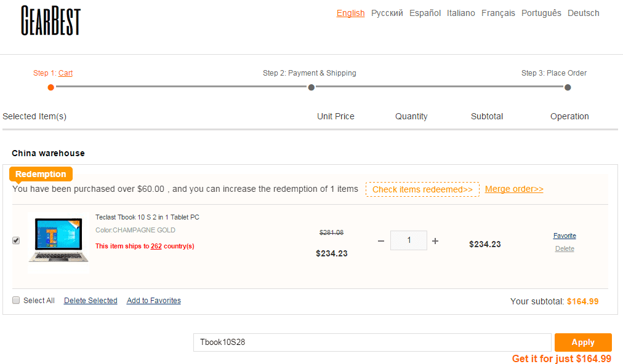Click the Apply coupon button
Viewport: 623px width, 364px height.
(582, 342)
